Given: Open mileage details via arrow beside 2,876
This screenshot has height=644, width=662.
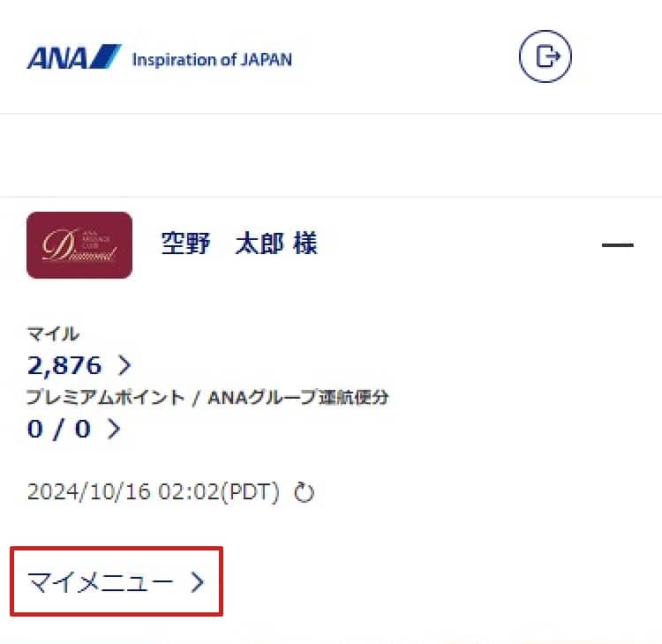Looking at the screenshot, I should 124,365.
